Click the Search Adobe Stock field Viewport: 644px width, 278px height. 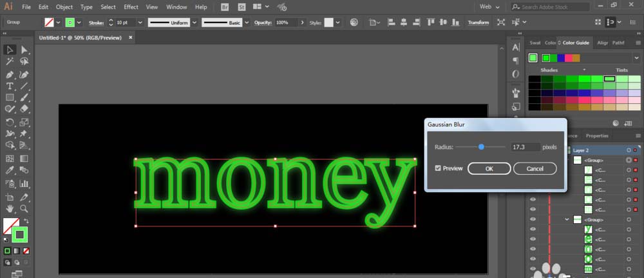[551, 7]
